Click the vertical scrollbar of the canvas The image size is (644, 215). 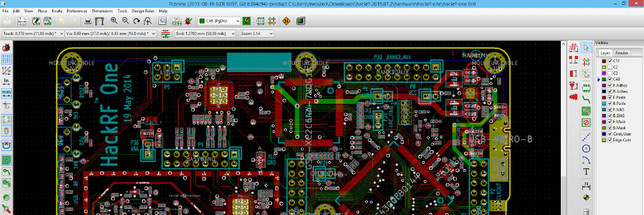[x=564, y=129]
